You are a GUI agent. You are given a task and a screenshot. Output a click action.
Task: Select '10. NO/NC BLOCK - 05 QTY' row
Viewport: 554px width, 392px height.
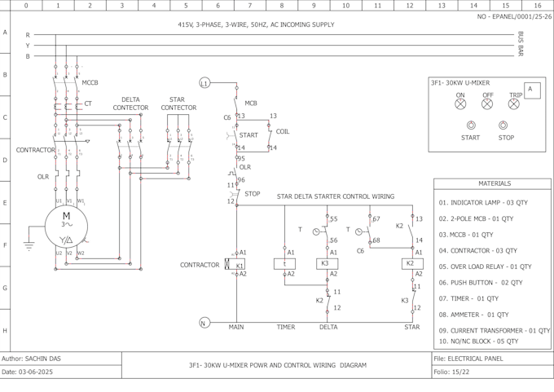click(x=478, y=341)
